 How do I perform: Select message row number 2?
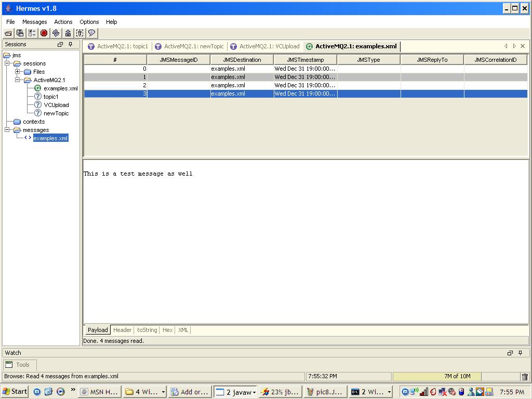click(x=305, y=85)
